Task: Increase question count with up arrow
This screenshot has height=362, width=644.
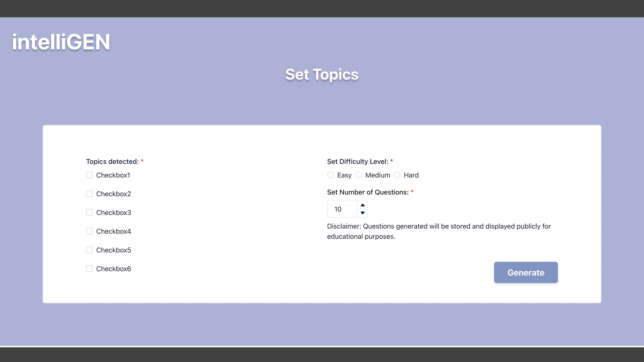Action: point(362,205)
